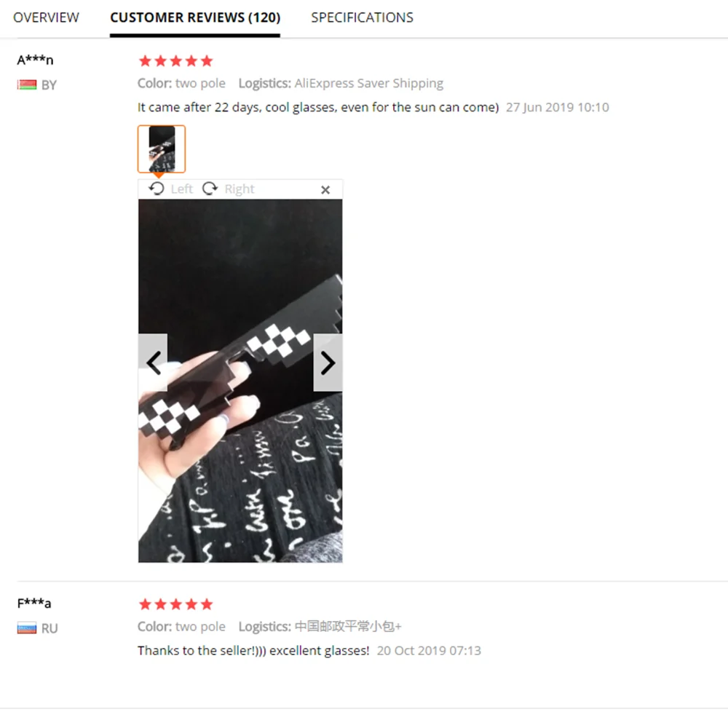The image size is (728, 728).
Task: Click reviewer name F***a
Action: pyautogui.click(x=34, y=603)
